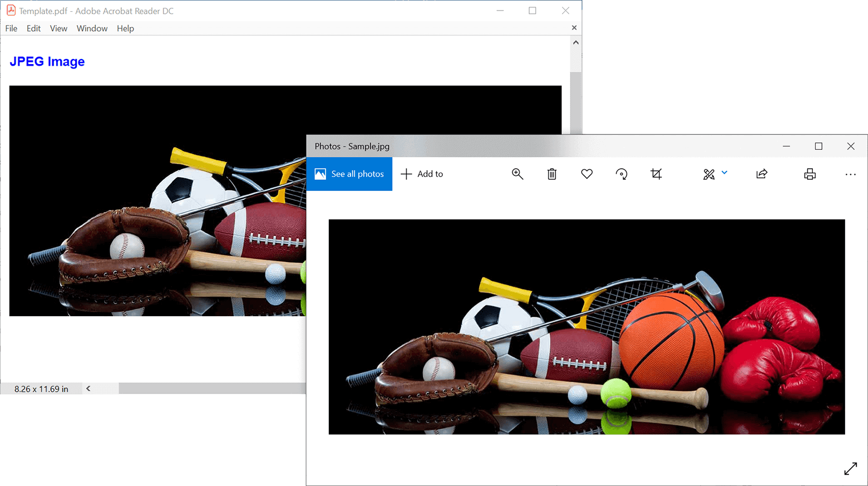Open the Window menu in Acrobat Reader

tap(92, 28)
